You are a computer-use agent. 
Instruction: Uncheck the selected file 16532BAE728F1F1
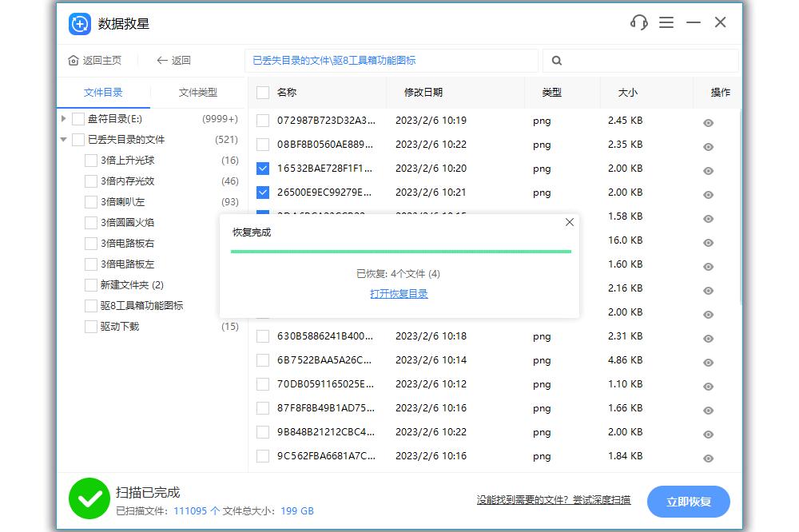tap(263, 170)
